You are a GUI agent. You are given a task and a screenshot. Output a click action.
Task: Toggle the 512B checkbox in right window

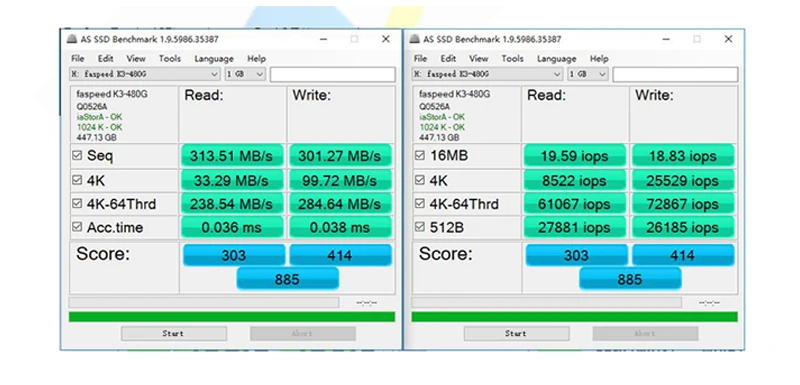tap(420, 227)
